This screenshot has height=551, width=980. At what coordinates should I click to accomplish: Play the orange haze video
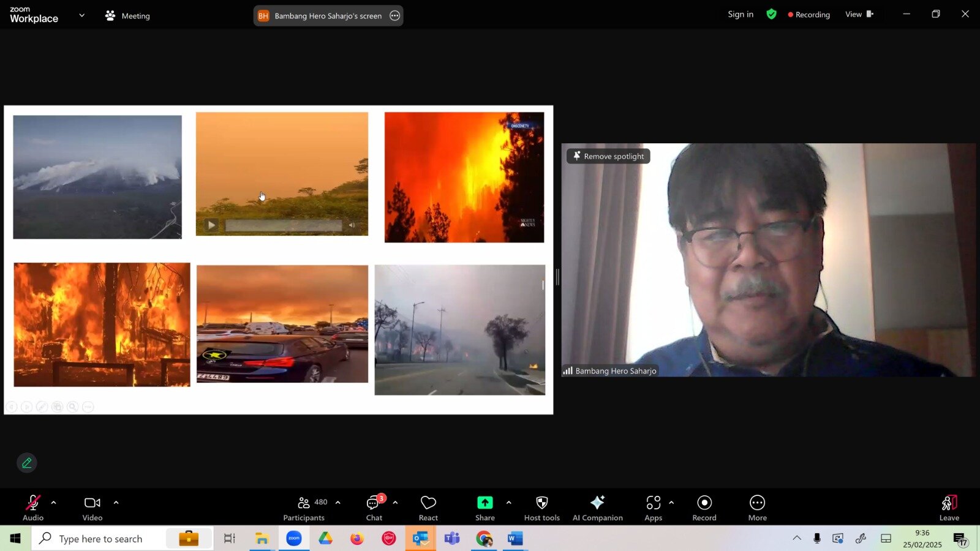[211, 225]
